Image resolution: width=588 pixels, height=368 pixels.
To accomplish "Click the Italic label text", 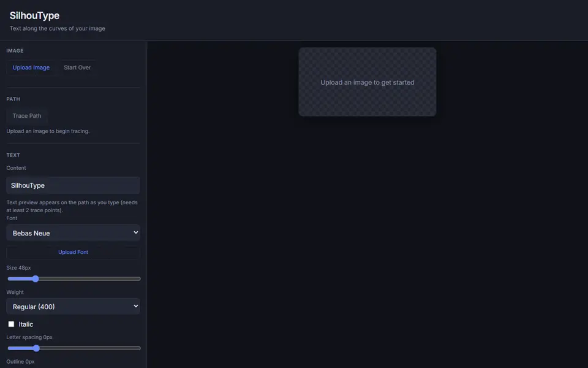I will [x=26, y=324].
